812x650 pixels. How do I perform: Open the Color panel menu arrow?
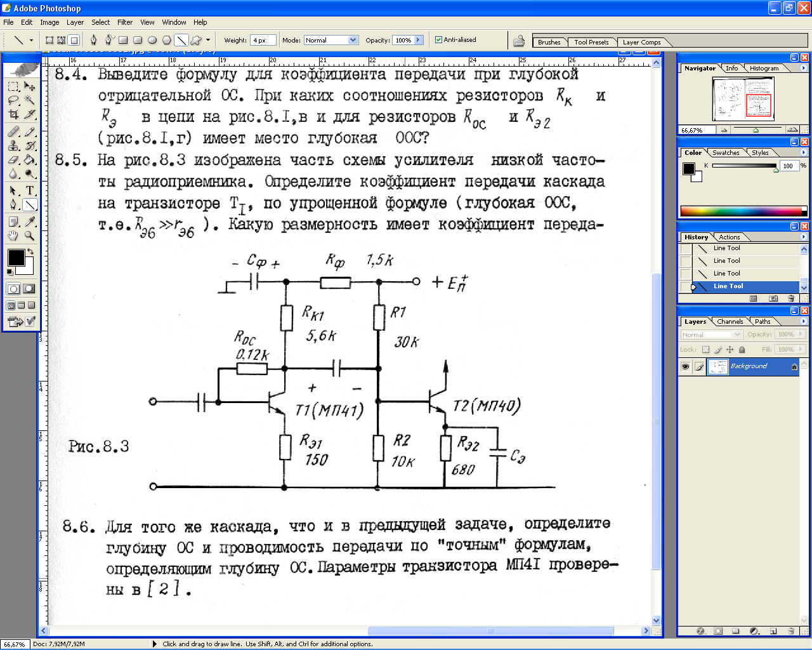tap(803, 152)
